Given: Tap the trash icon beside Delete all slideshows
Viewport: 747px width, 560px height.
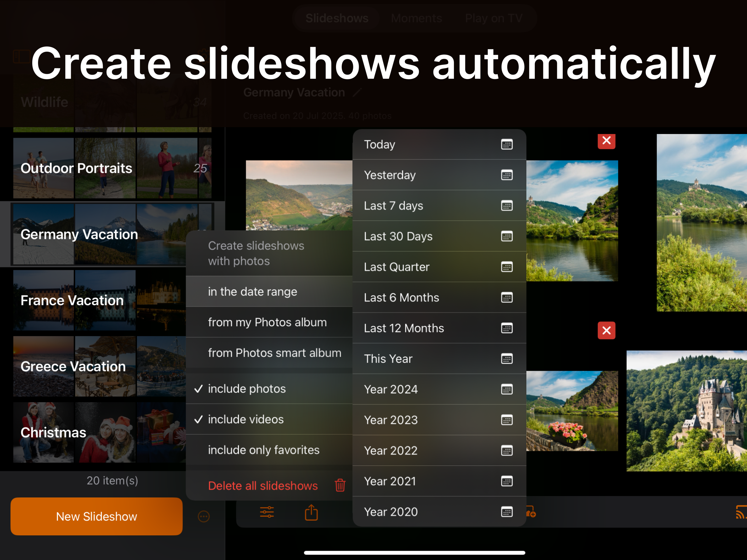Looking at the screenshot, I should point(340,486).
